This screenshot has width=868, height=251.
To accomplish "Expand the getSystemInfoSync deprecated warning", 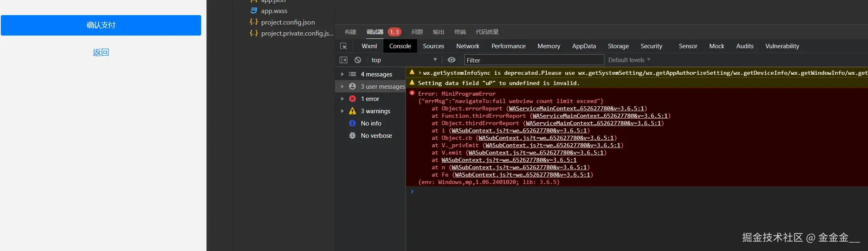I will 420,73.
